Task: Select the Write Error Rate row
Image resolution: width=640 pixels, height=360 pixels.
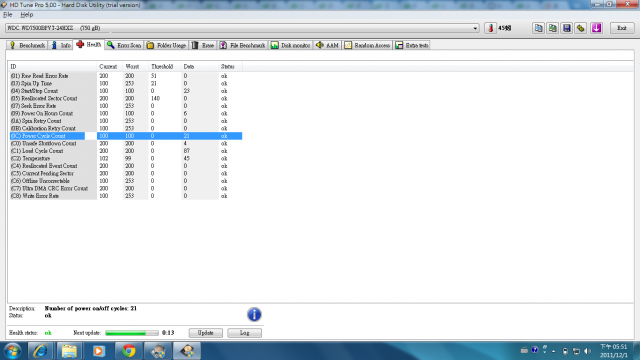Action: (126, 196)
